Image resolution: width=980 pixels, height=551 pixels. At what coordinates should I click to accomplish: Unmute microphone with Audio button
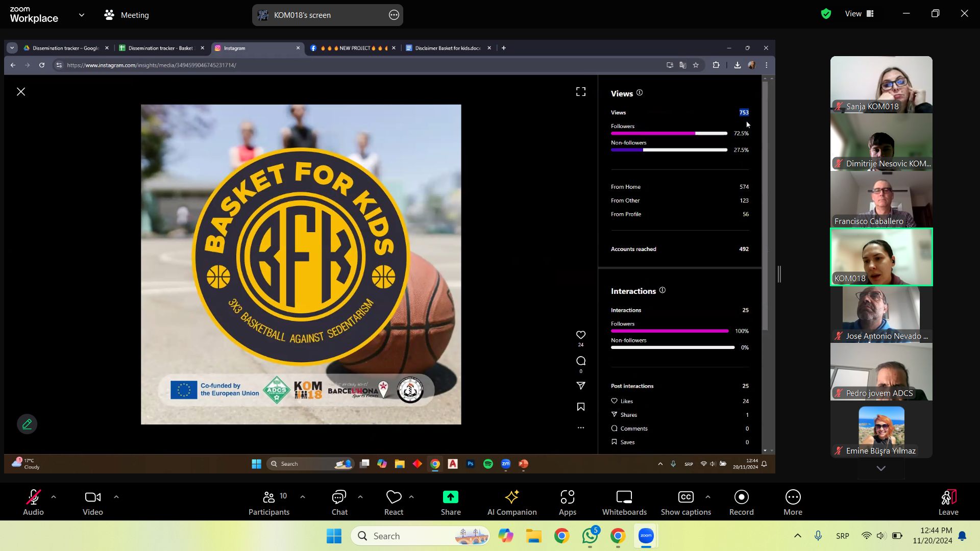(33, 503)
